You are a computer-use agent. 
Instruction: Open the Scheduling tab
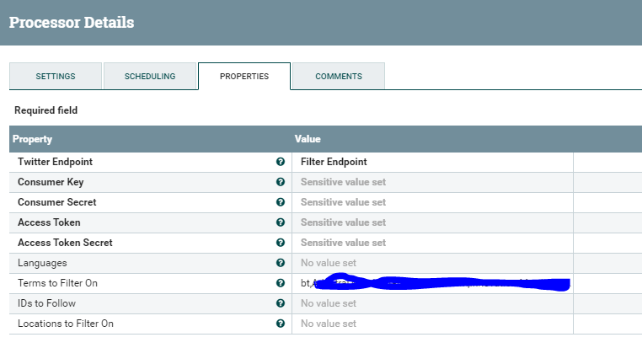coord(150,76)
